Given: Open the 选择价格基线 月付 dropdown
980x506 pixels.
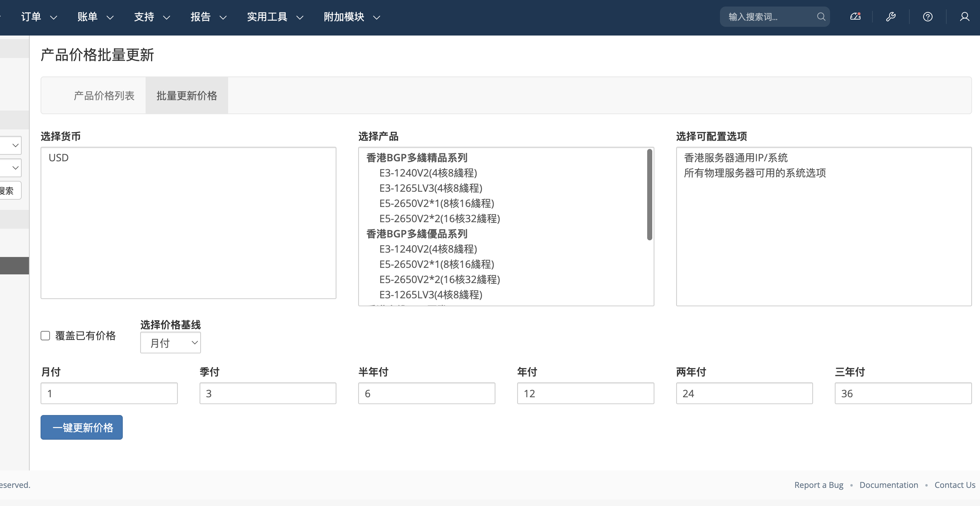Looking at the screenshot, I should click(x=171, y=343).
